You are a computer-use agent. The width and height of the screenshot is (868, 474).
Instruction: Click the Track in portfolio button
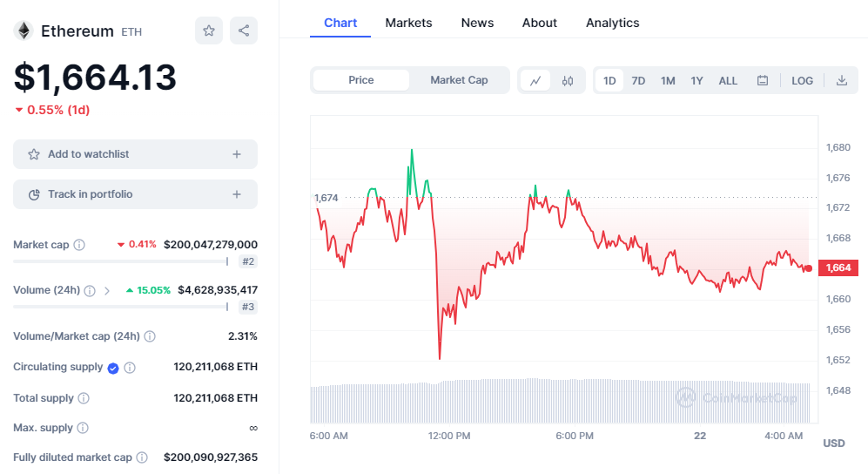pos(135,194)
